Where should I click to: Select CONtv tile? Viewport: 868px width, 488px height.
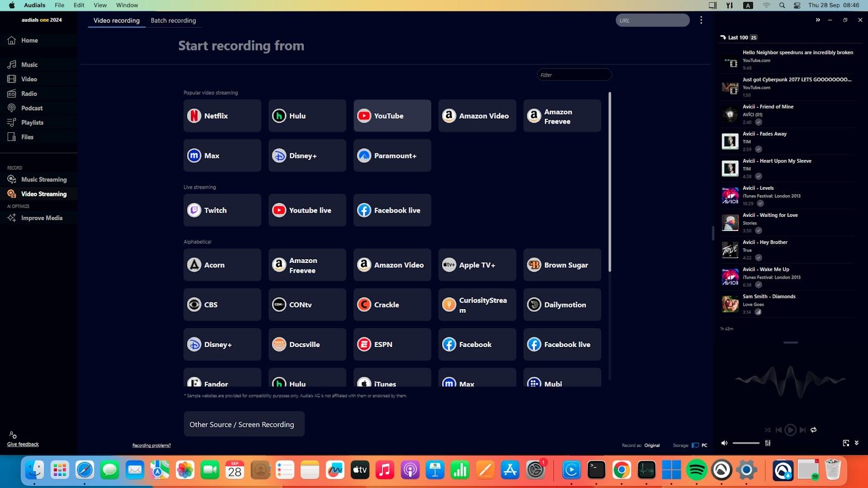pyautogui.click(x=307, y=305)
